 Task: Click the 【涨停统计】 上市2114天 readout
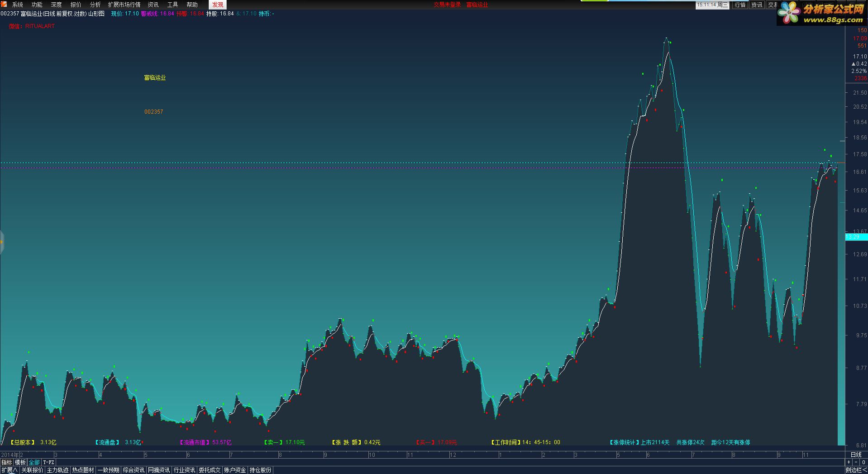[639, 442]
